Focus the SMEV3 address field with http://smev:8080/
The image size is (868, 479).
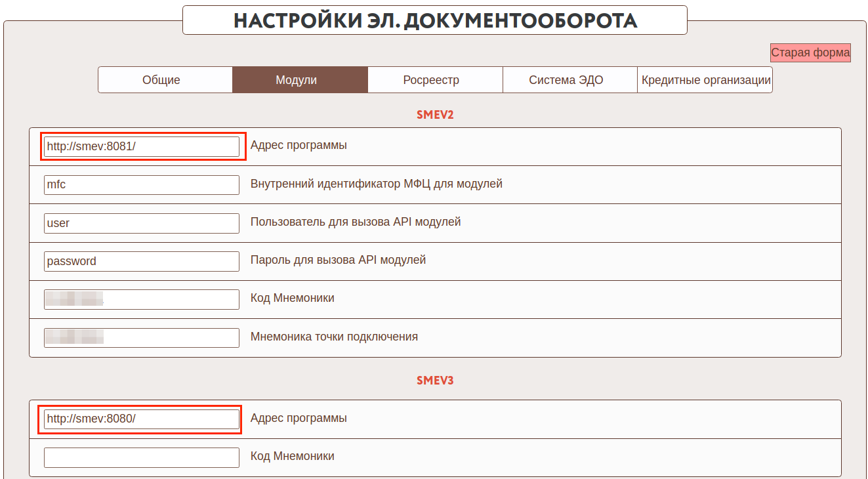coord(142,419)
